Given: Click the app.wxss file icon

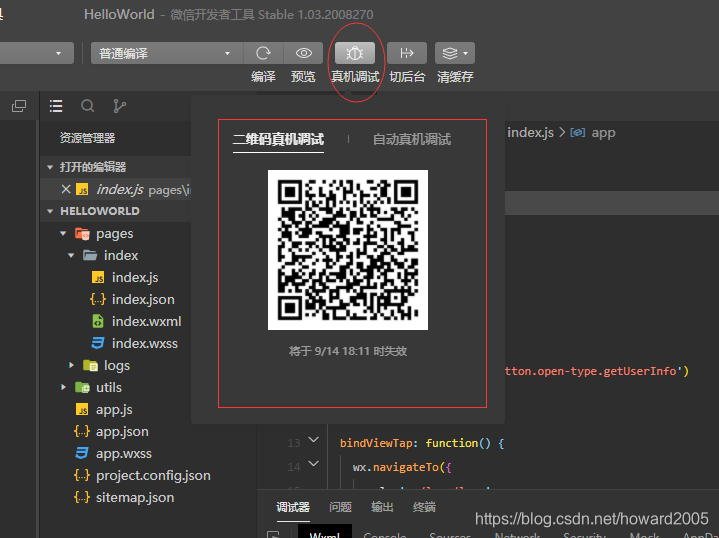Looking at the screenshot, I should (x=82, y=453).
